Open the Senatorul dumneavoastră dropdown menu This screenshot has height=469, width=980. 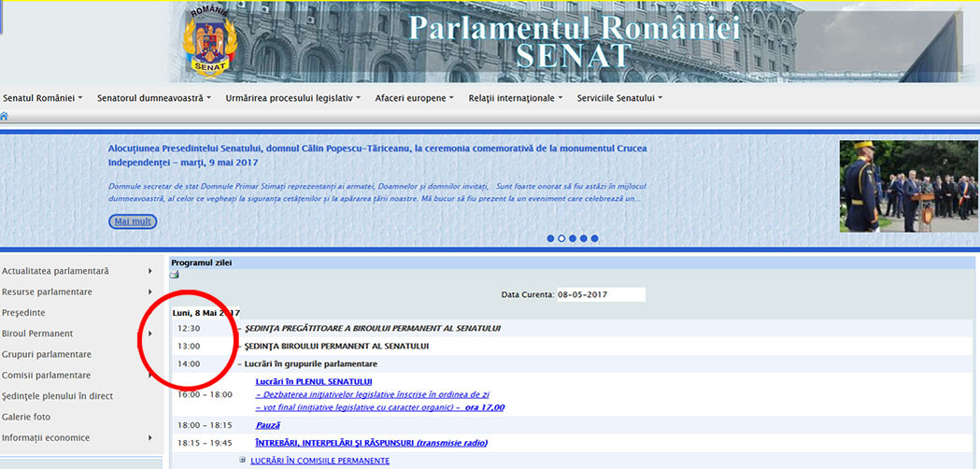click(154, 98)
